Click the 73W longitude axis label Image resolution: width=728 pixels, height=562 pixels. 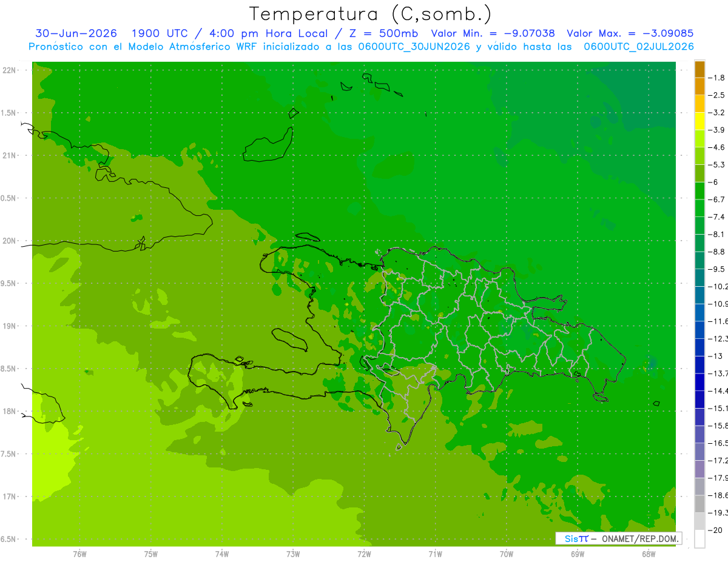click(293, 554)
